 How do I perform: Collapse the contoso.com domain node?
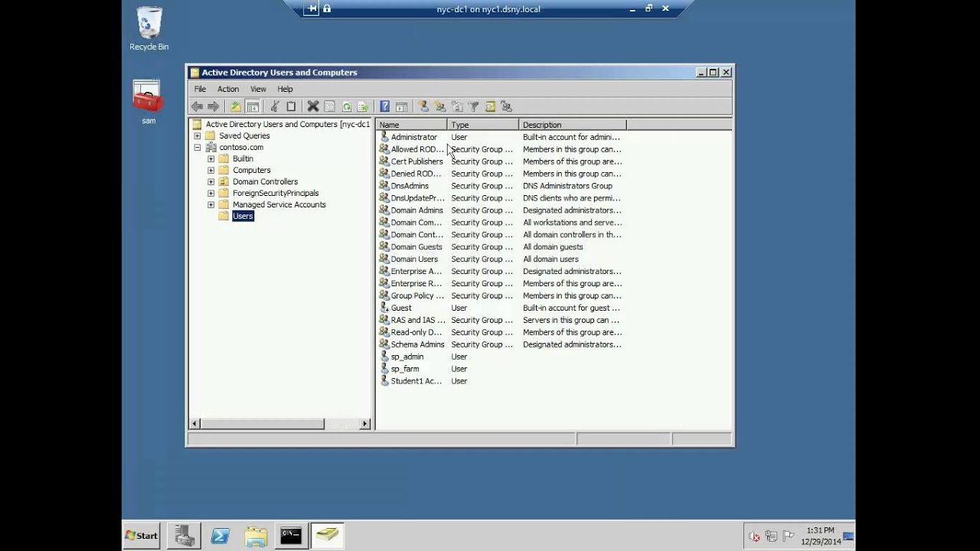(x=197, y=147)
